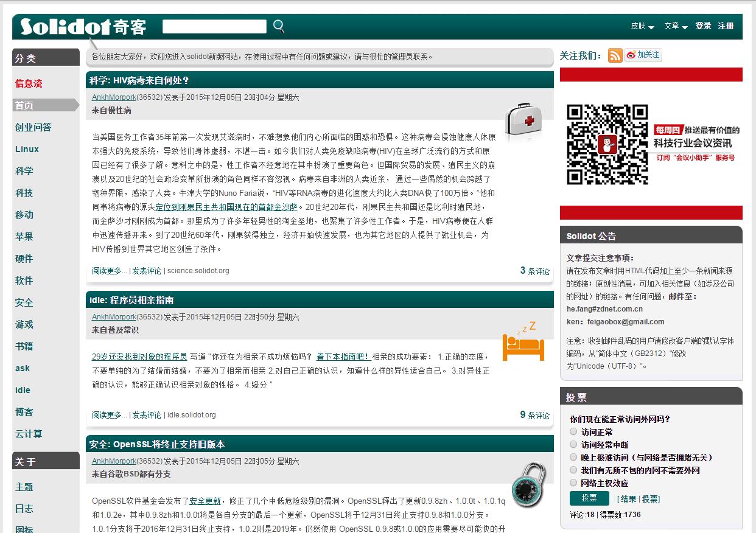Click the comment icon next to 3 条评论
The height and width of the screenshot is (533, 756).
tap(533, 271)
